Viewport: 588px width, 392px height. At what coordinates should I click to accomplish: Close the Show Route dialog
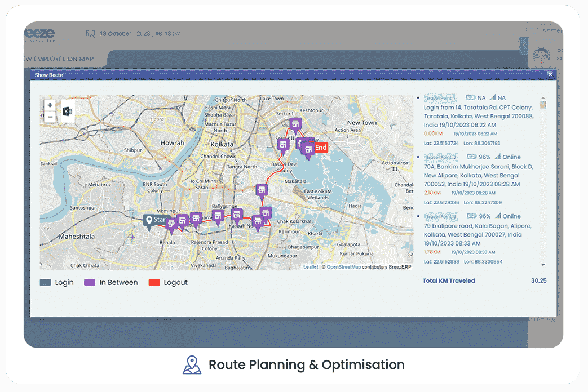[550, 74]
